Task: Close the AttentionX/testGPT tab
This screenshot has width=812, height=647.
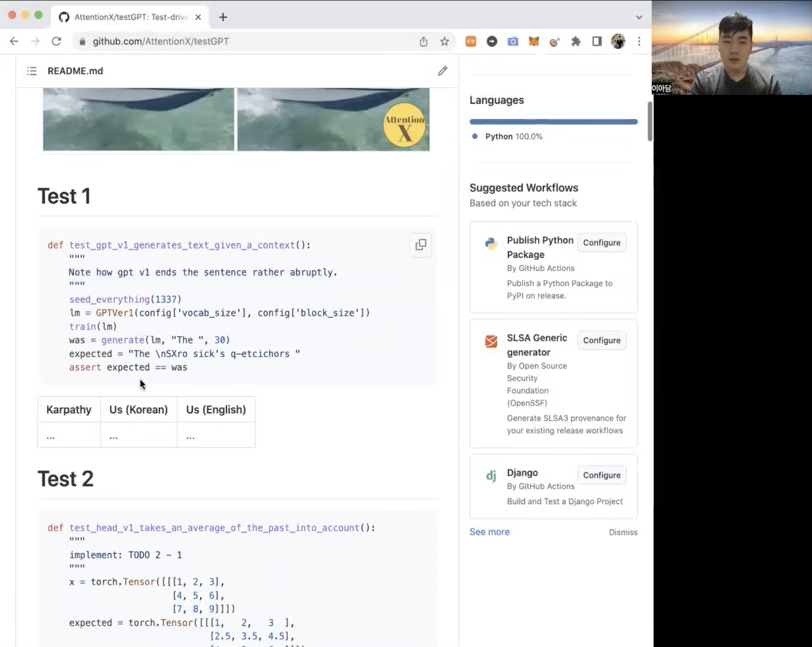Action: click(x=198, y=17)
